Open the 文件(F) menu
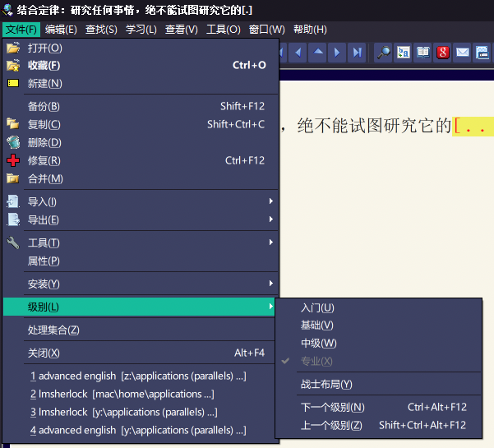The width and height of the screenshot is (494, 448). pos(21,30)
